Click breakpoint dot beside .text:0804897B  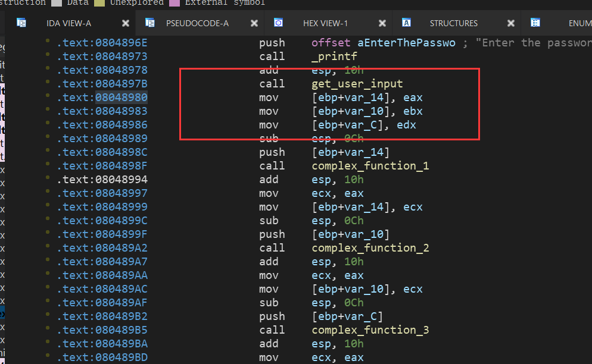pyautogui.click(x=48, y=81)
